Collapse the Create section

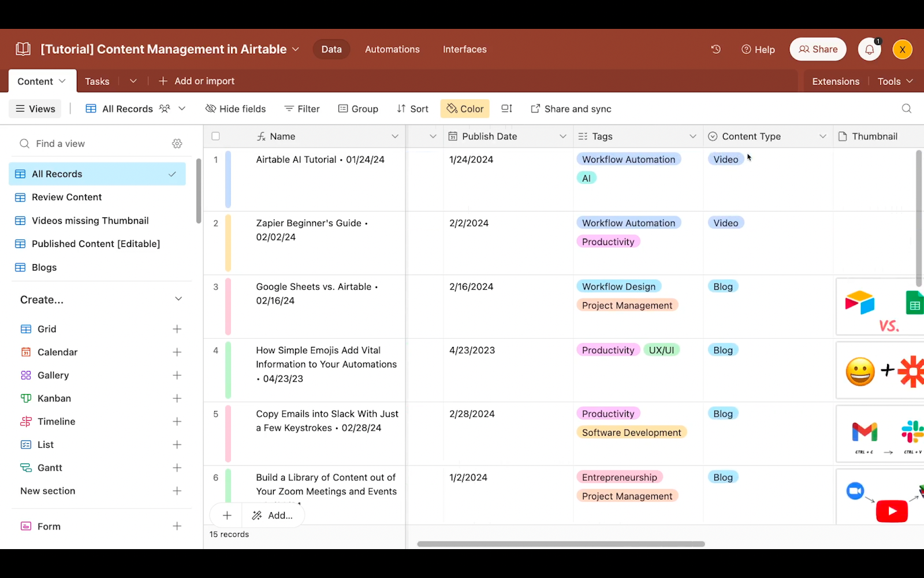pos(178,299)
